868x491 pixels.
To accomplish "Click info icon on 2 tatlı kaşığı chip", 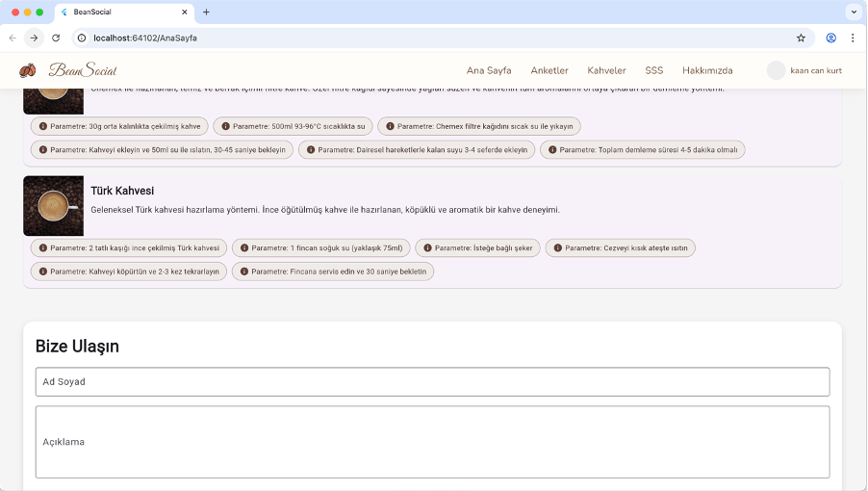I will tap(42, 248).
